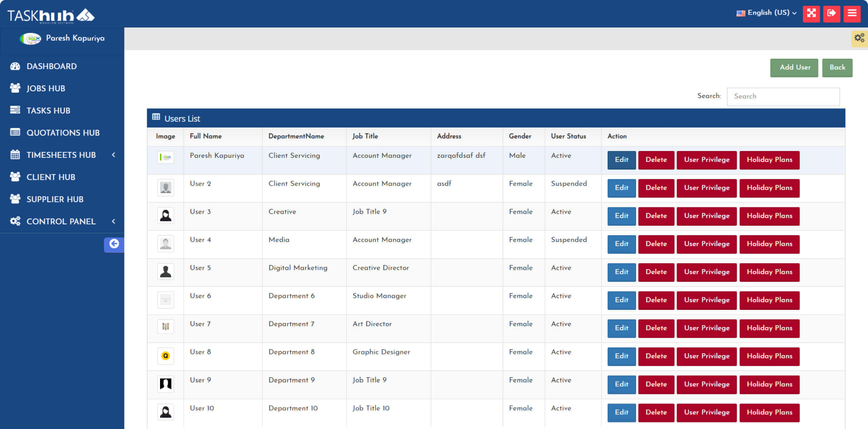
Task: Open User Privilege for User 3
Action: (707, 216)
